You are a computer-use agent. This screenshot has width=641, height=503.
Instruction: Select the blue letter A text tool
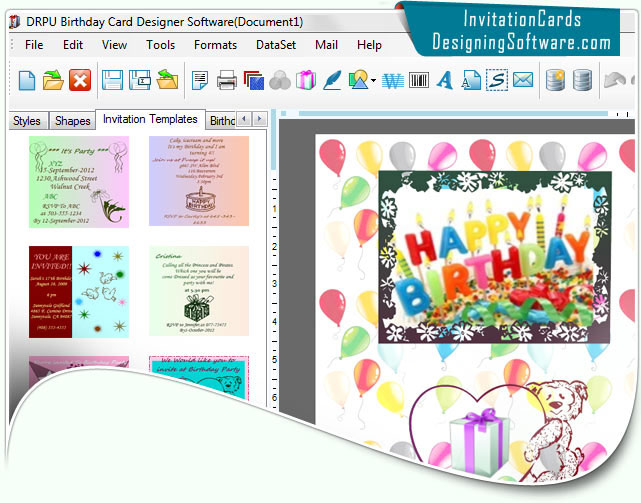445,81
